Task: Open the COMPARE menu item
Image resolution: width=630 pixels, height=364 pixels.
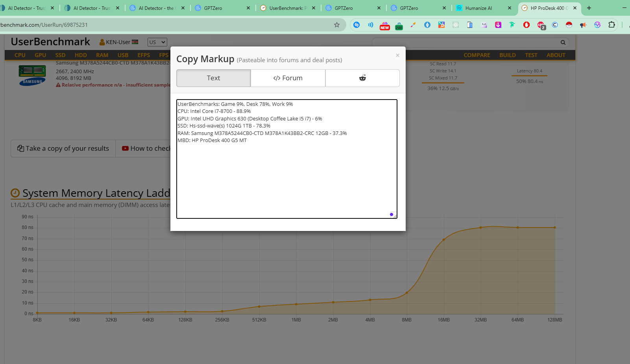Action: pos(477,55)
